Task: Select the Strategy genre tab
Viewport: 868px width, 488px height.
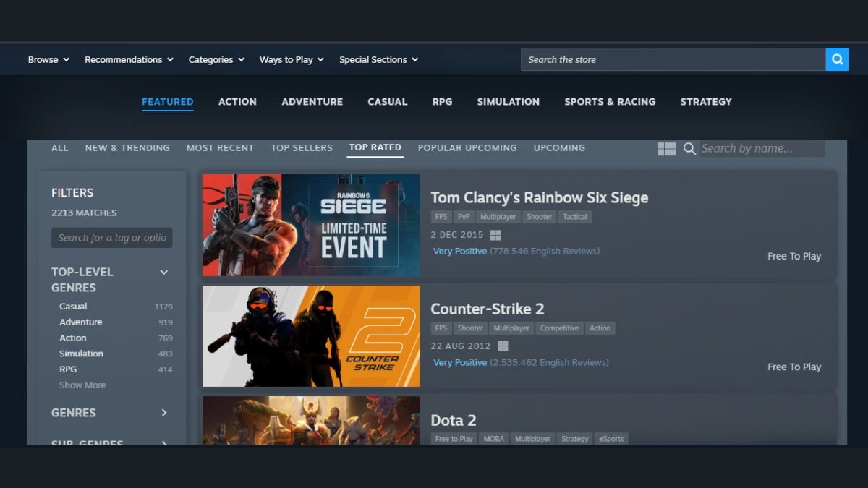Action: 706,102
